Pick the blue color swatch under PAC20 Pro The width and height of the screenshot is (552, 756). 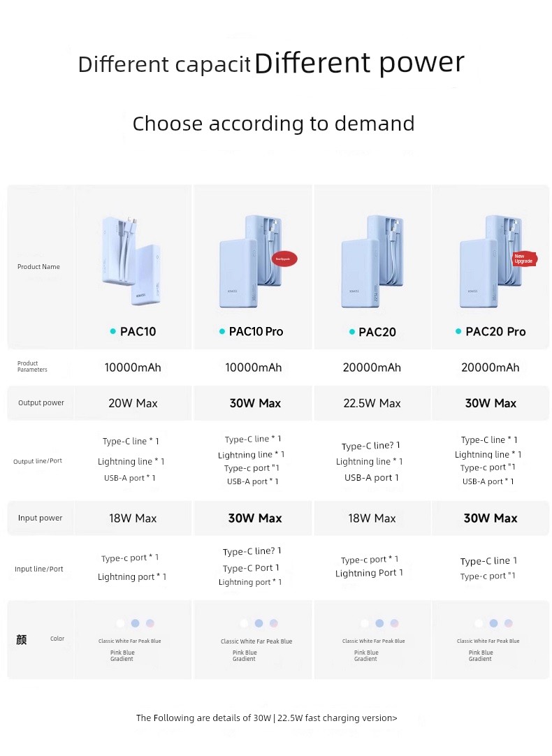(493, 623)
